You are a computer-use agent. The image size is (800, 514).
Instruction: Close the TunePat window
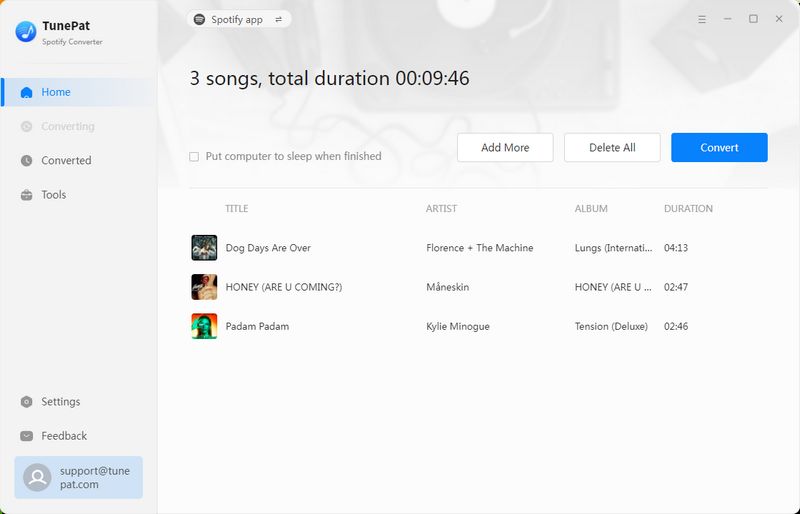(x=779, y=19)
